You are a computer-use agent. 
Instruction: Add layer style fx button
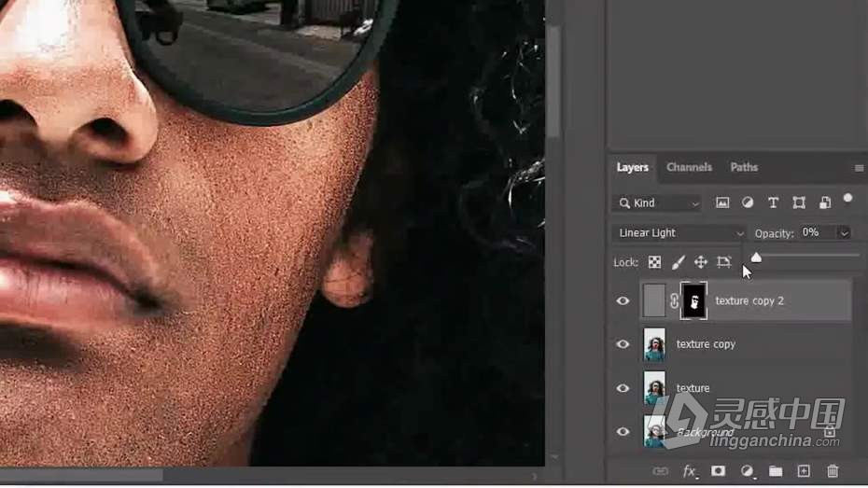(x=689, y=471)
